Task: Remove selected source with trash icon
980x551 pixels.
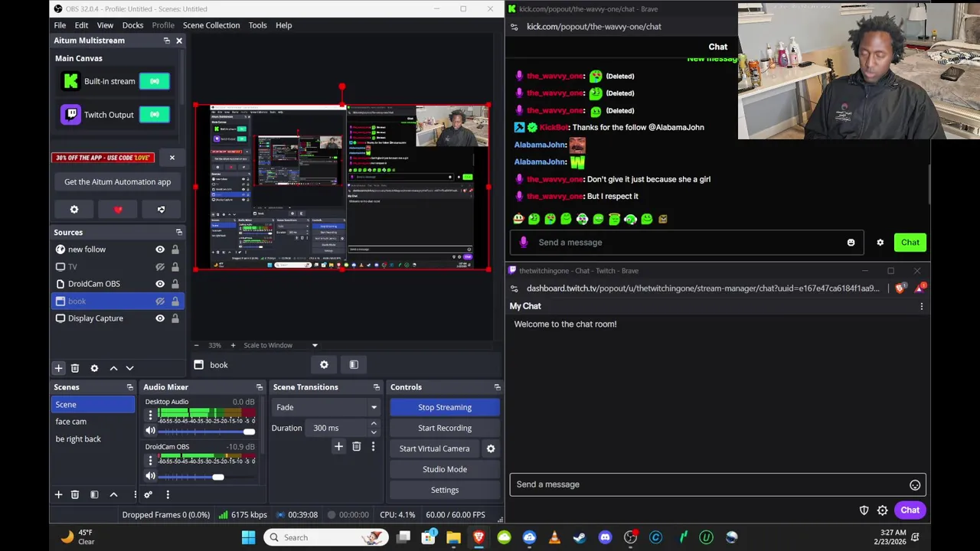Action: [75, 368]
